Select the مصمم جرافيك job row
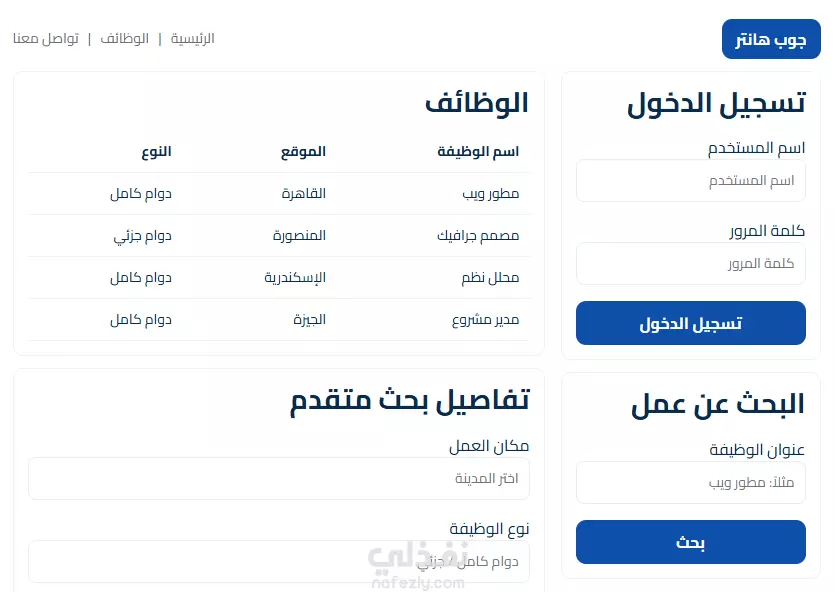 [x=279, y=236]
